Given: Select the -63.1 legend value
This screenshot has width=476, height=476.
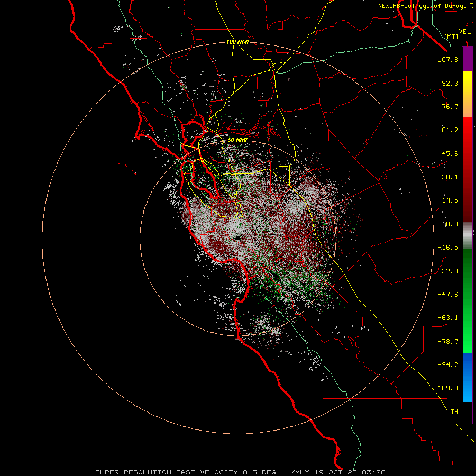Looking at the screenshot, I should 448,318.
